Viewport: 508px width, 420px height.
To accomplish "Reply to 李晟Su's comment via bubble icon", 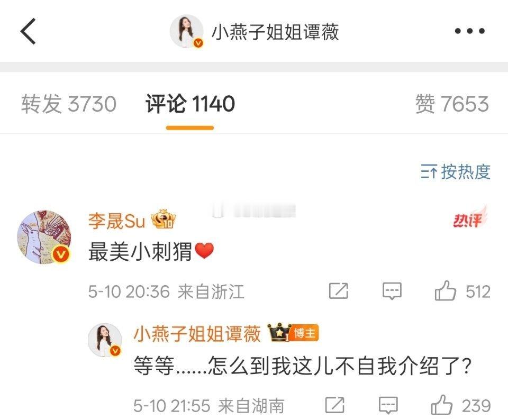I will click(392, 291).
